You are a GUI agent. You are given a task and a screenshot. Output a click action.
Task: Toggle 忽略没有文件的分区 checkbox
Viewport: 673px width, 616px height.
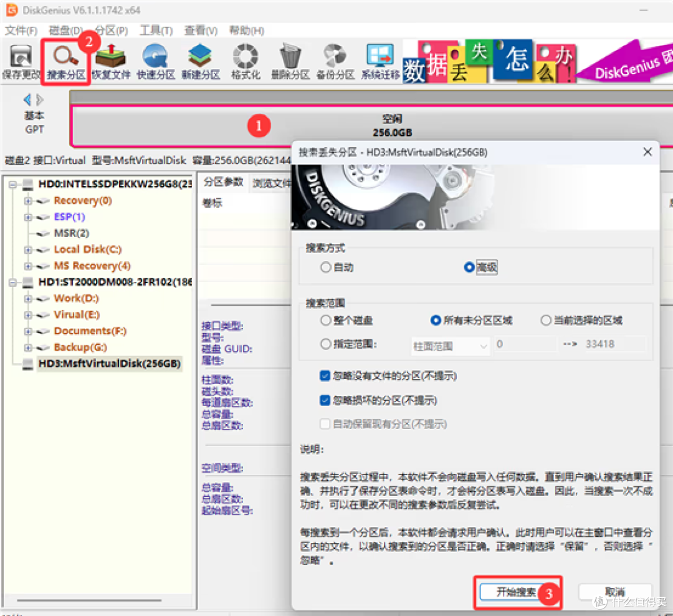325,377
